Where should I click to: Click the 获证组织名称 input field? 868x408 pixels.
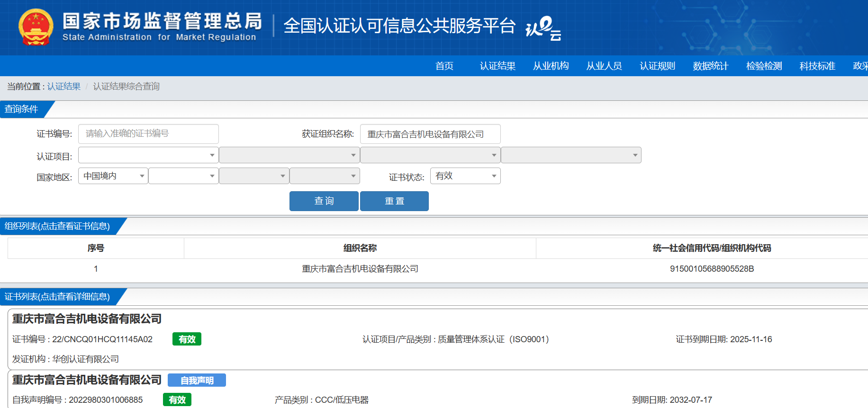(430, 134)
